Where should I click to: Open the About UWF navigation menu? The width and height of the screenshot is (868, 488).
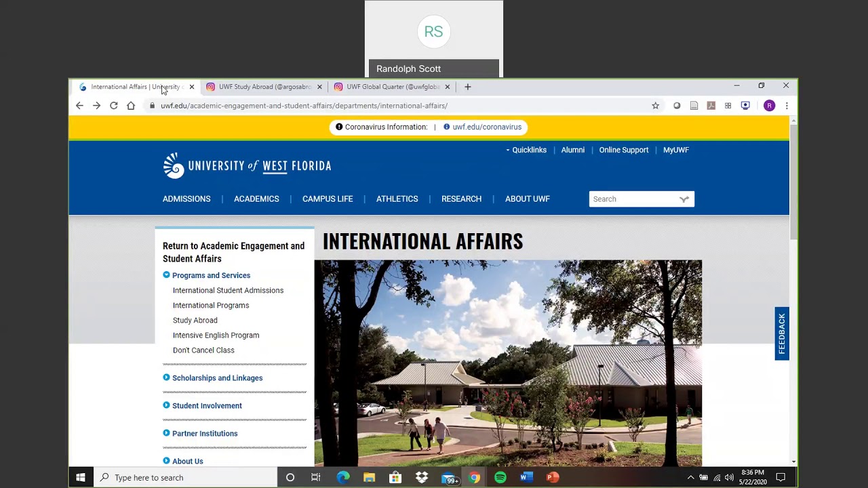(x=528, y=199)
